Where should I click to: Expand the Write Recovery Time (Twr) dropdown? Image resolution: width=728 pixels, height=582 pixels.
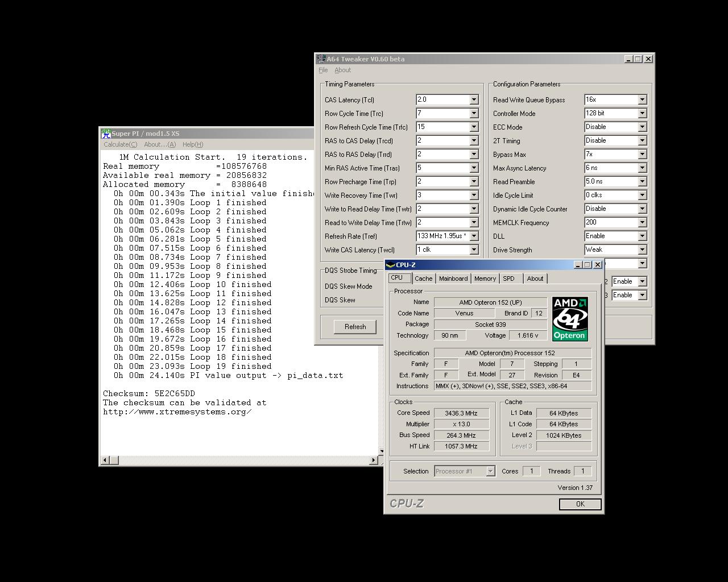[474, 195]
